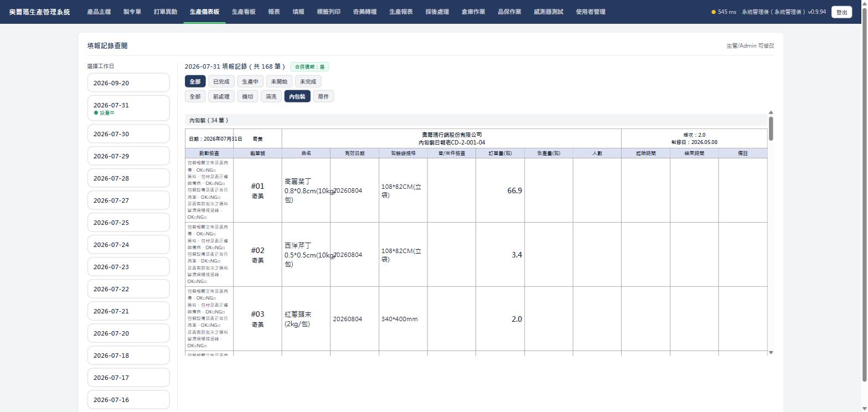Open the 採後處理 section

tap(437, 12)
